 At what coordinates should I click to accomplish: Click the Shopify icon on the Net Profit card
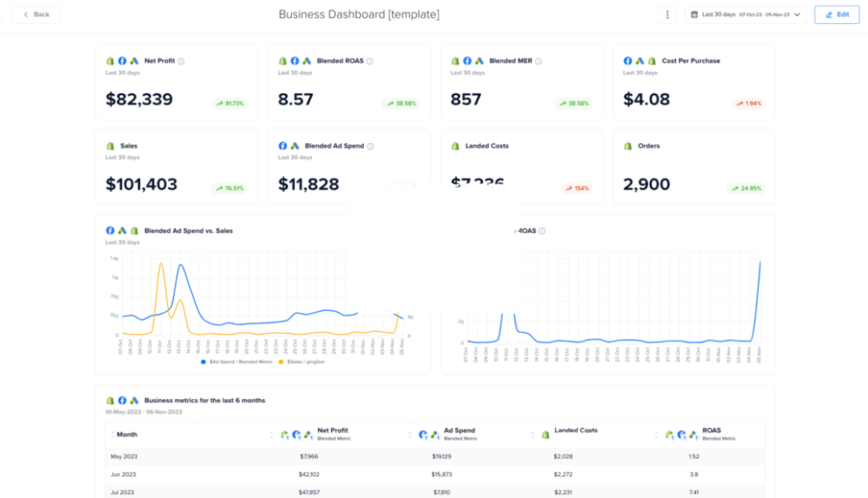click(108, 61)
